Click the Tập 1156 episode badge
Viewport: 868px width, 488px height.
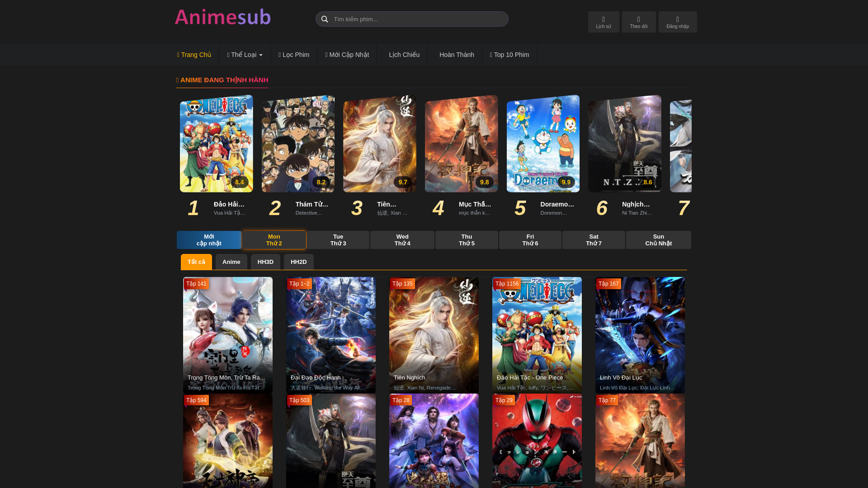click(507, 284)
